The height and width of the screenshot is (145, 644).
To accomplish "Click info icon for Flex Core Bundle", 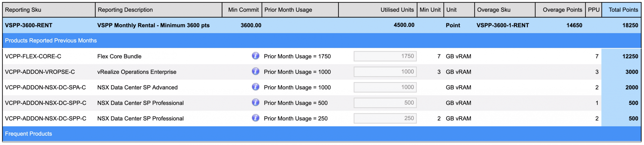I will point(255,56).
